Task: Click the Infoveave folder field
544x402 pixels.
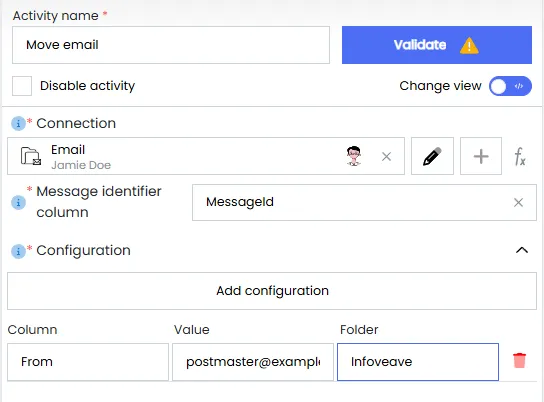Action: point(418,362)
